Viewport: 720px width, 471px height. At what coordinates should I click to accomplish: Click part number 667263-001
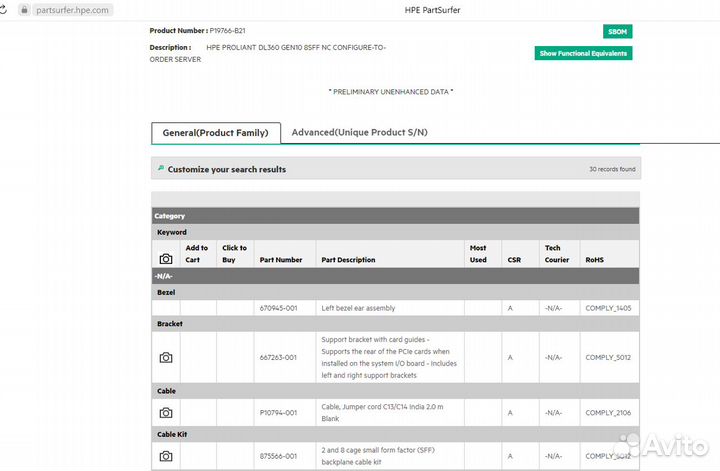[278, 357]
